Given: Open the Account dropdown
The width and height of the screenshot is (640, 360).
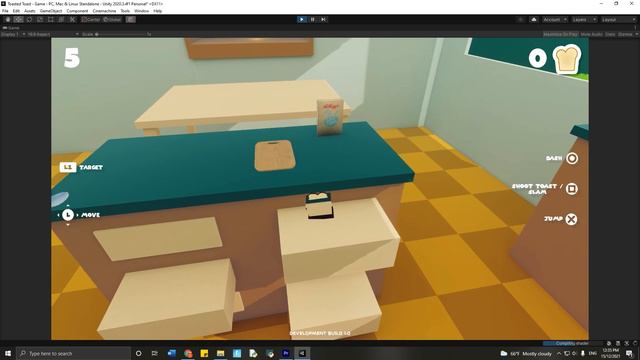Looking at the screenshot, I should 554,20.
